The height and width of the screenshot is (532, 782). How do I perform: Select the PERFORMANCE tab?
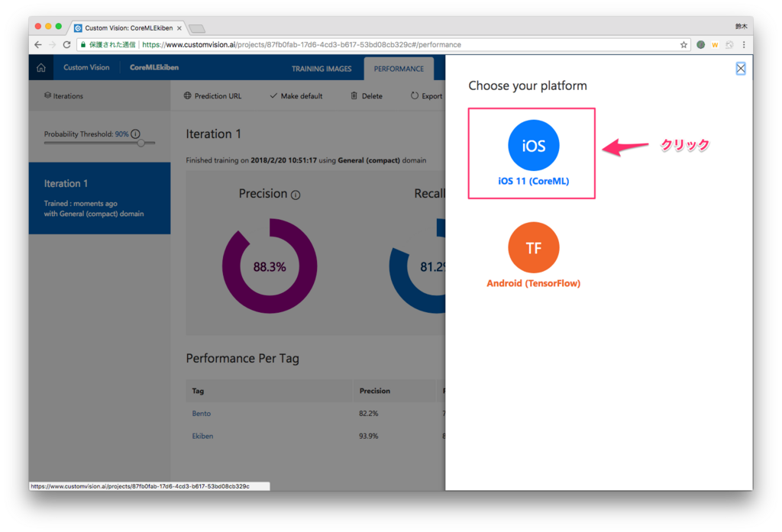coord(399,69)
